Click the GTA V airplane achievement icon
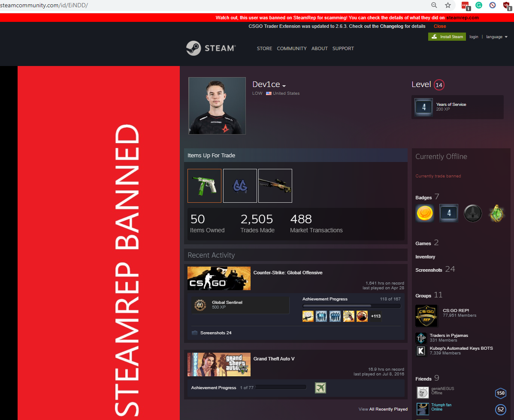This screenshot has height=420, width=514. pos(320,388)
